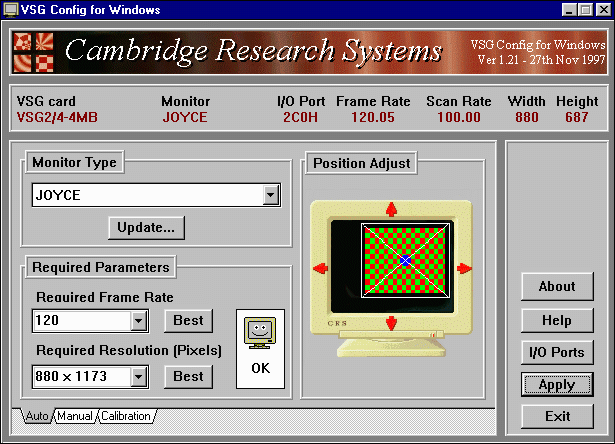Open the I/O Ports settings

(x=556, y=352)
